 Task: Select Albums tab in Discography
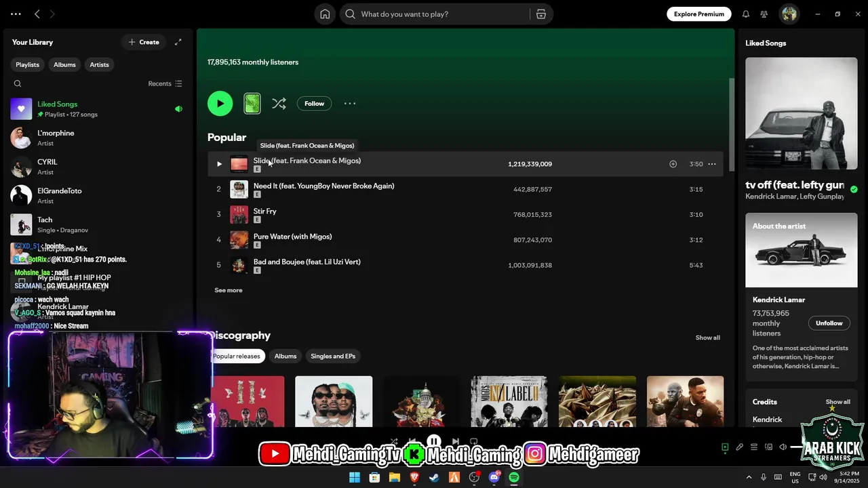point(285,356)
